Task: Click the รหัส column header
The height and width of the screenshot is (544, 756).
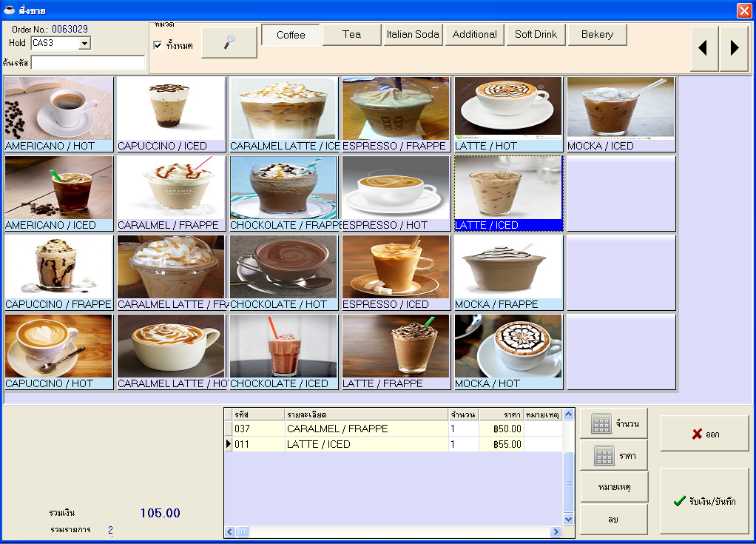Action: point(258,414)
